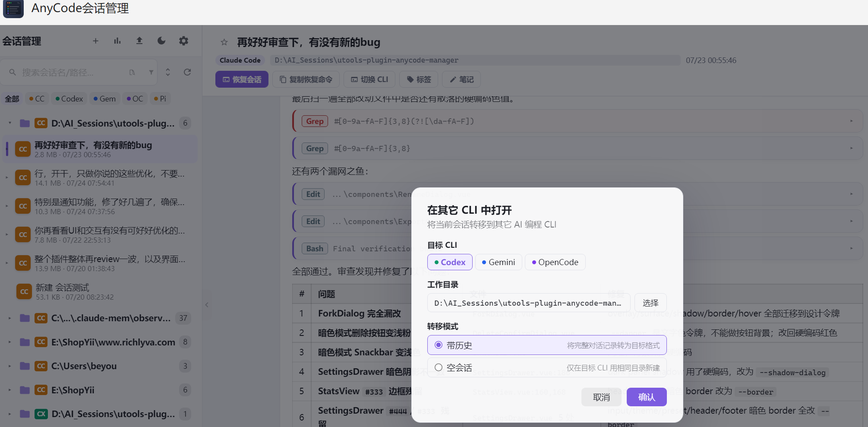Open session 再好好审查下，有没有新的bug in list

point(100,149)
